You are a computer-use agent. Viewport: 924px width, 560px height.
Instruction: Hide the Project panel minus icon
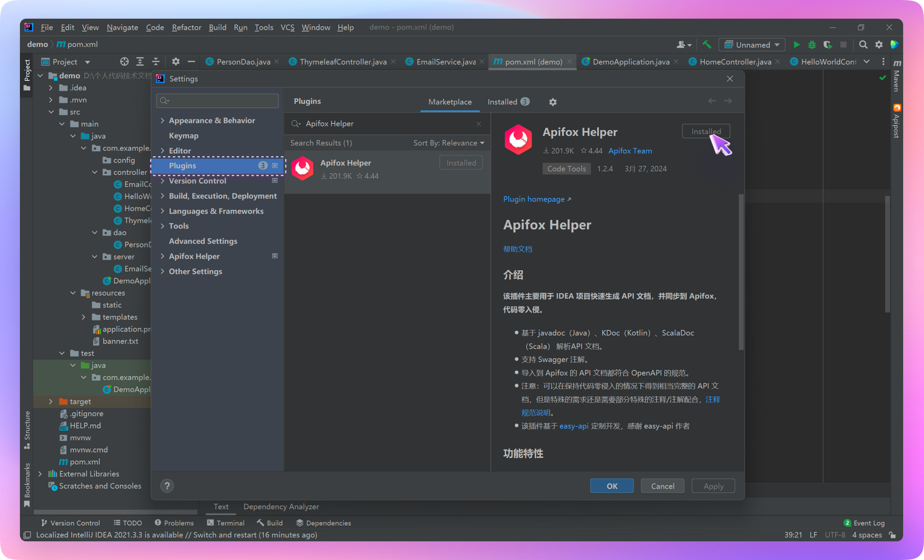click(191, 61)
